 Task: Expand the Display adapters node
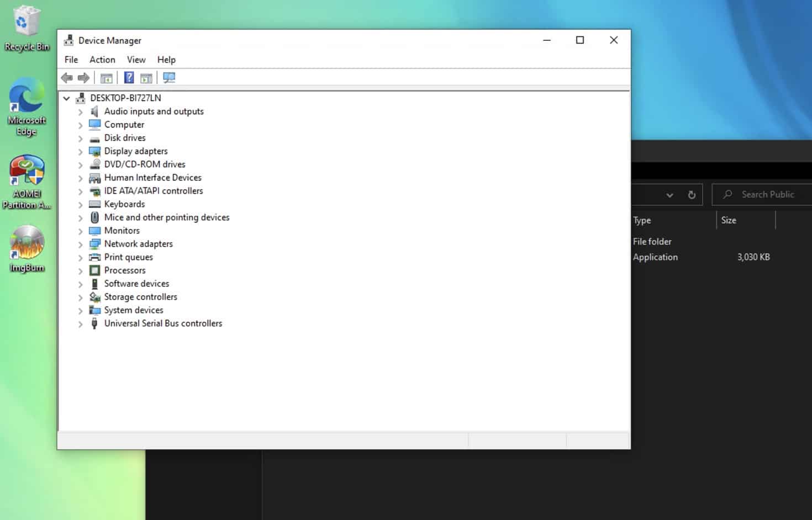pyautogui.click(x=81, y=151)
